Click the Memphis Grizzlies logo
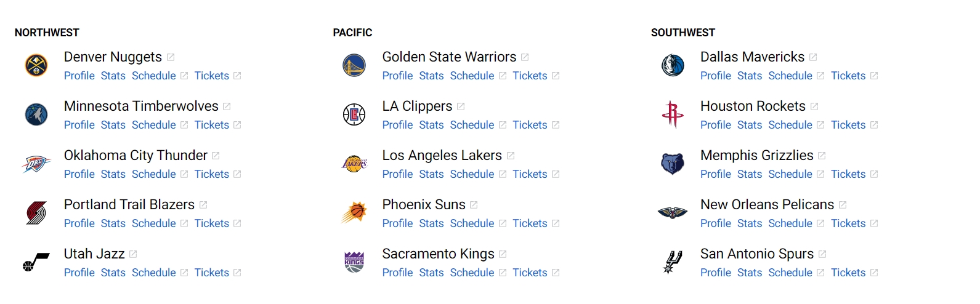Screen dimensions: 980x304 pyautogui.click(x=672, y=164)
